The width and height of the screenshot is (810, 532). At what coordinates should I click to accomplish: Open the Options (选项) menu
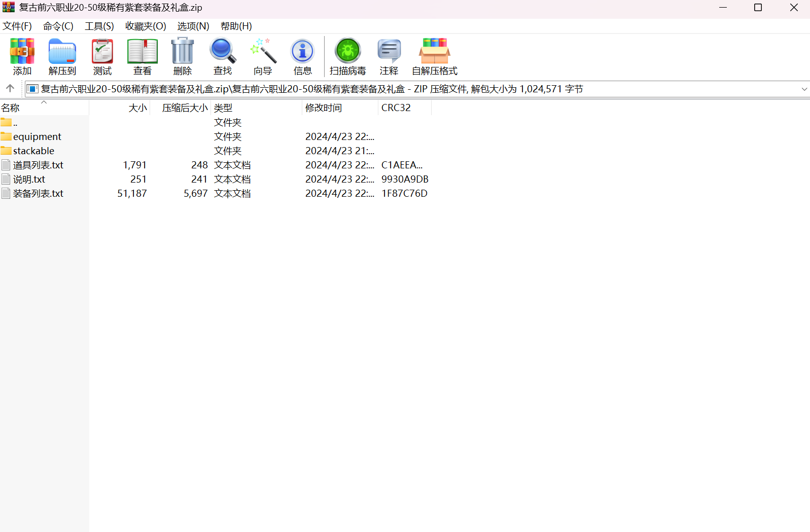pos(193,26)
